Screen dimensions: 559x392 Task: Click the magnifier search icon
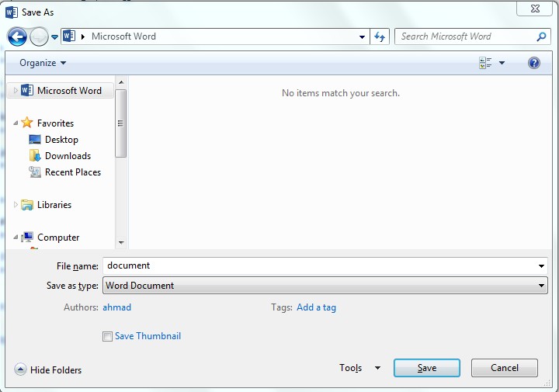click(x=541, y=36)
